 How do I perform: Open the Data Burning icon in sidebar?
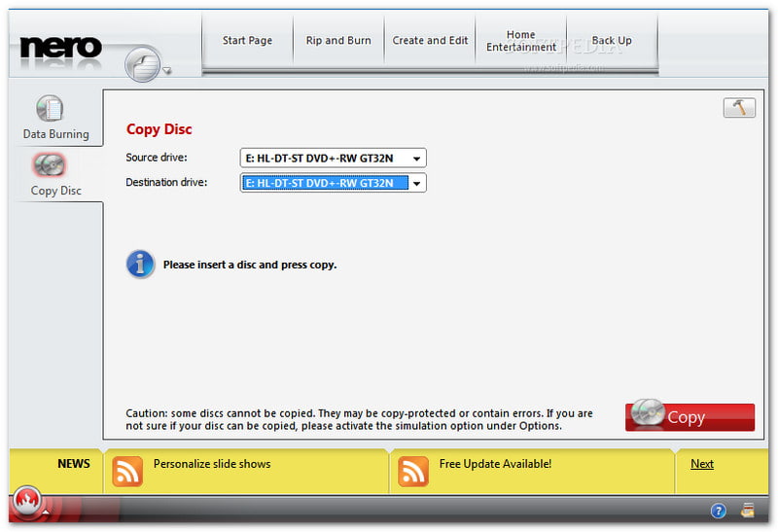pos(50,109)
